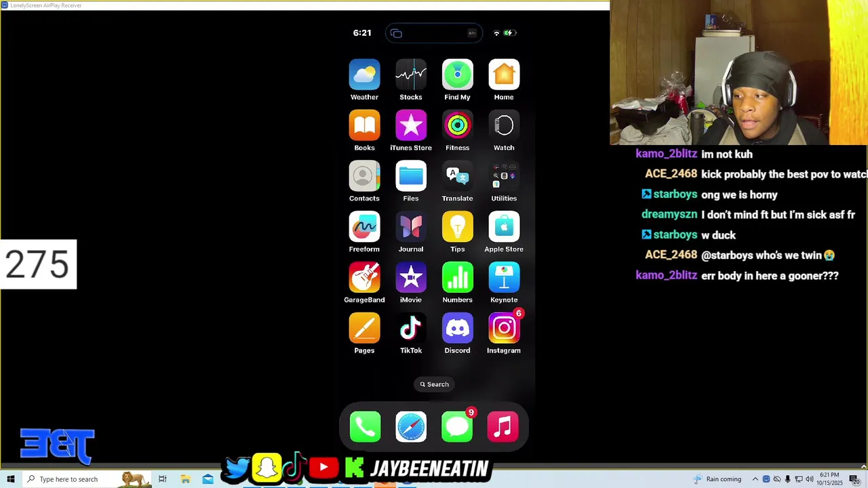The width and height of the screenshot is (868, 488).
Task: Open the Keynote app
Action: (x=504, y=278)
